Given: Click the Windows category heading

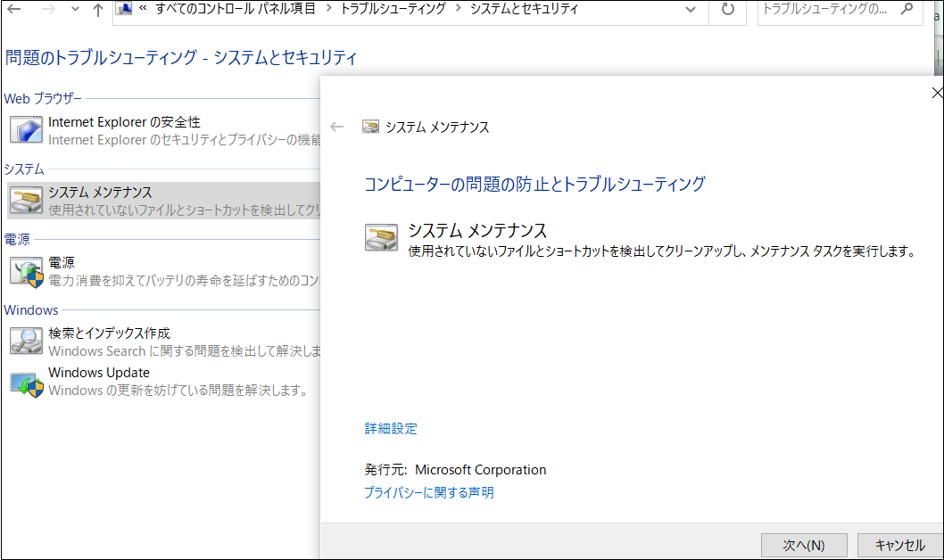Looking at the screenshot, I should click(x=31, y=309).
